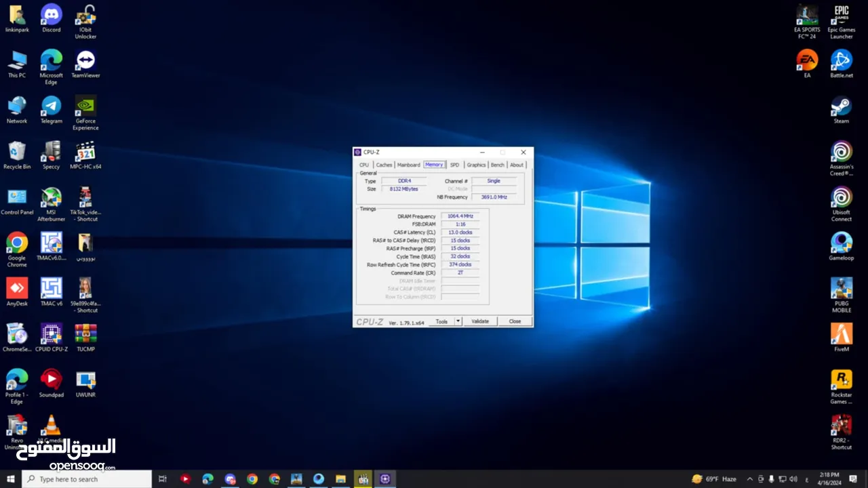Open the TMAC v6 desktop icon
Image resolution: width=868 pixels, height=488 pixels.
[x=52, y=292]
